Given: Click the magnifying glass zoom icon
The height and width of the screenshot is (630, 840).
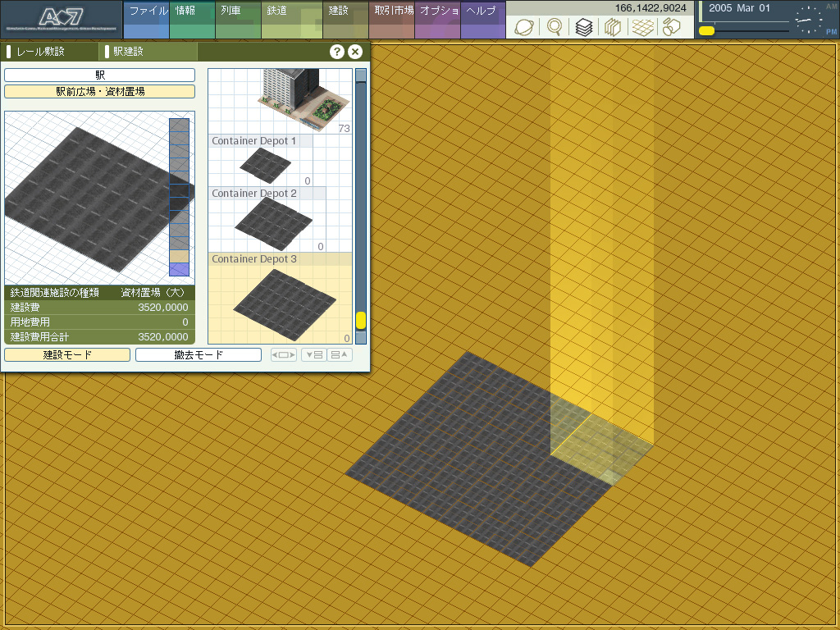Looking at the screenshot, I should click(x=555, y=27).
